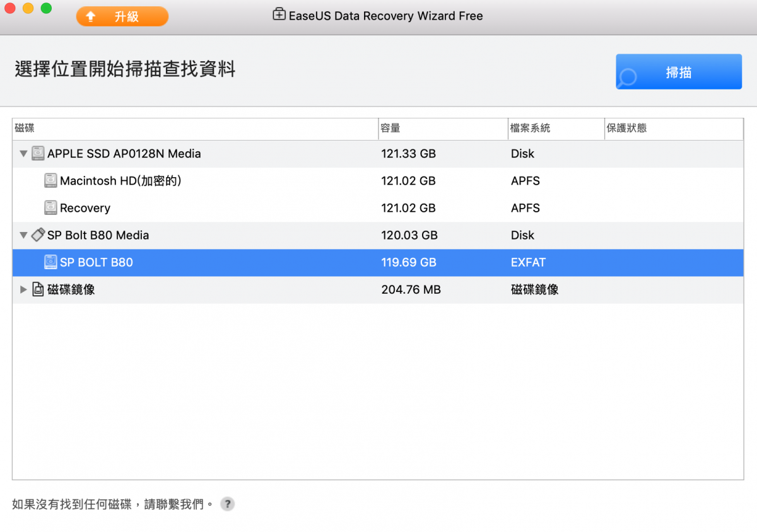Image resolution: width=757 pixels, height=532 pixels.
Task: Click the 204.76 MB capacity value
Action: tap(411, 290)
